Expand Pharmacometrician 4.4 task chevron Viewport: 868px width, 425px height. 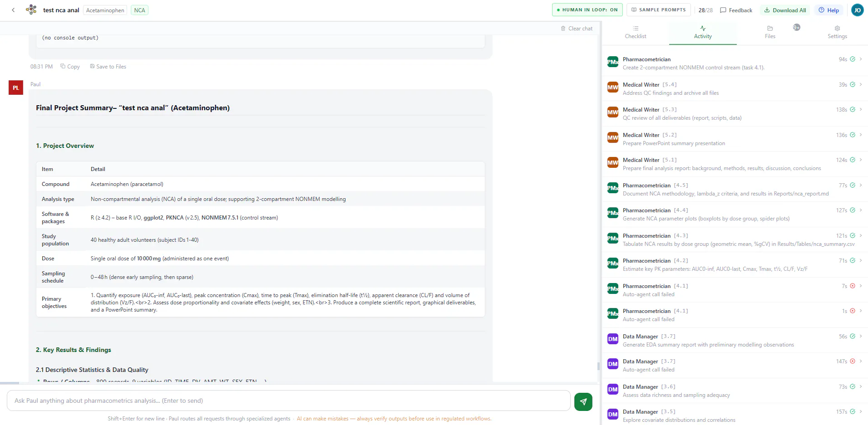point(860,210)
